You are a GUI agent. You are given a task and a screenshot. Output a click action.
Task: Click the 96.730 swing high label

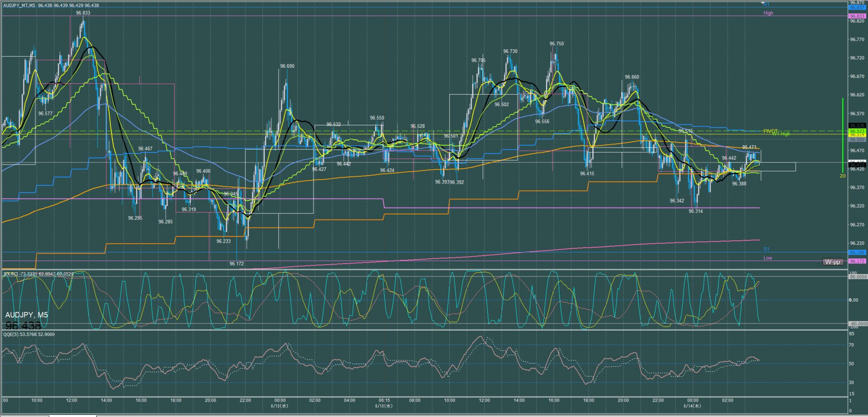[510, 52]
